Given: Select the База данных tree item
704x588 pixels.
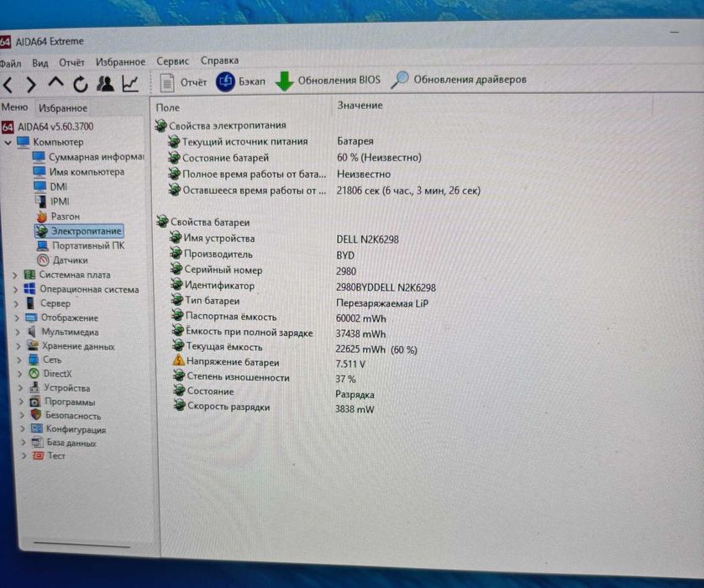Looking at the screenshot, I should pyautogui.click(x=71, y=443).
